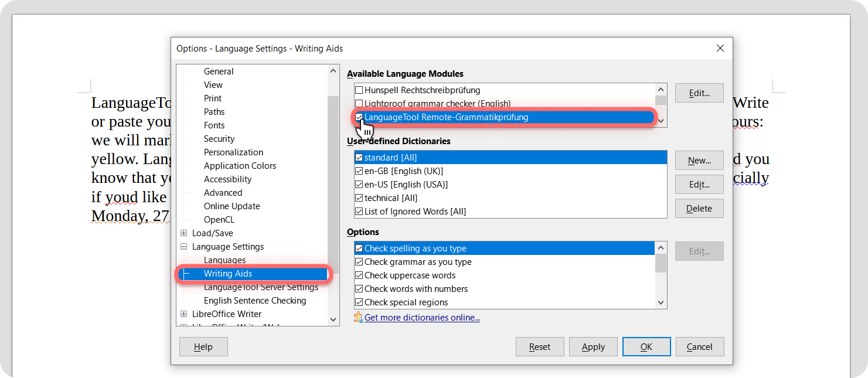Select View in the options tree
This screenshot has width=868, height=378.
[x=213, y=85]
